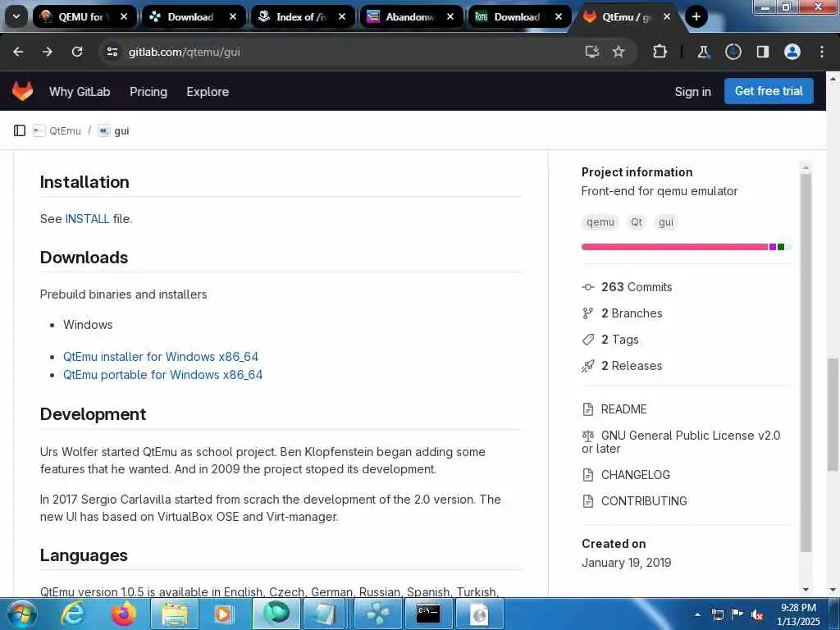Click the page vertical scrollbar thumb
840x630 pixels.
(833, 415)
